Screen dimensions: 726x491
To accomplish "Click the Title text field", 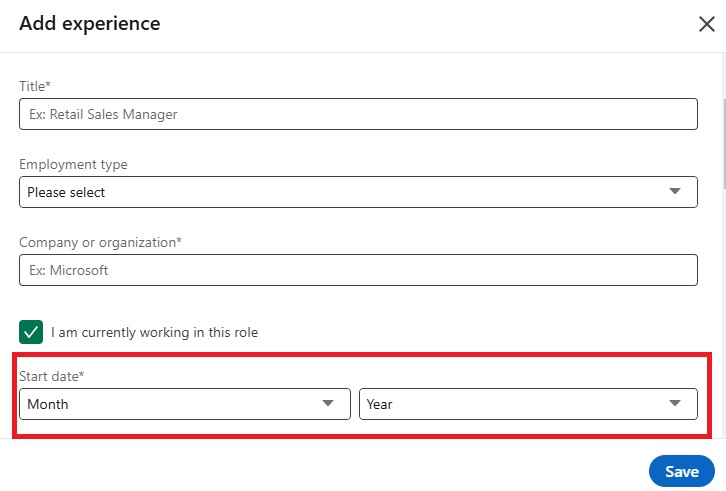I will pyautogui.click(x=358, y=114).
